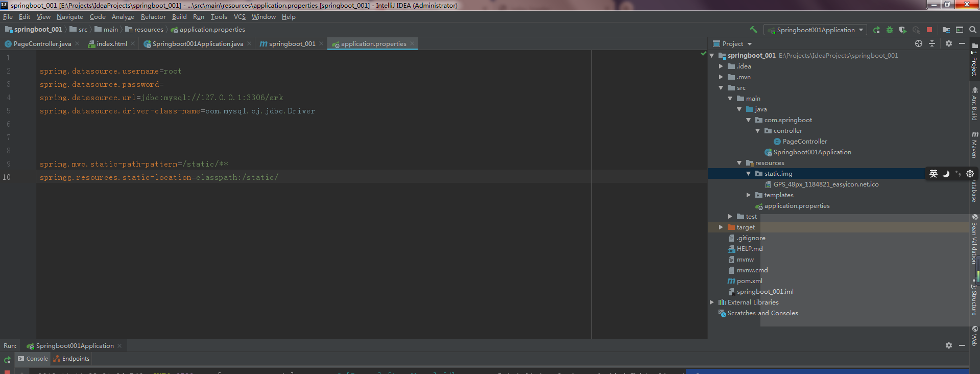This screenshot has height=374, width=980.
Task: Hide the Project tool window
Action: (x=962, y=43)
